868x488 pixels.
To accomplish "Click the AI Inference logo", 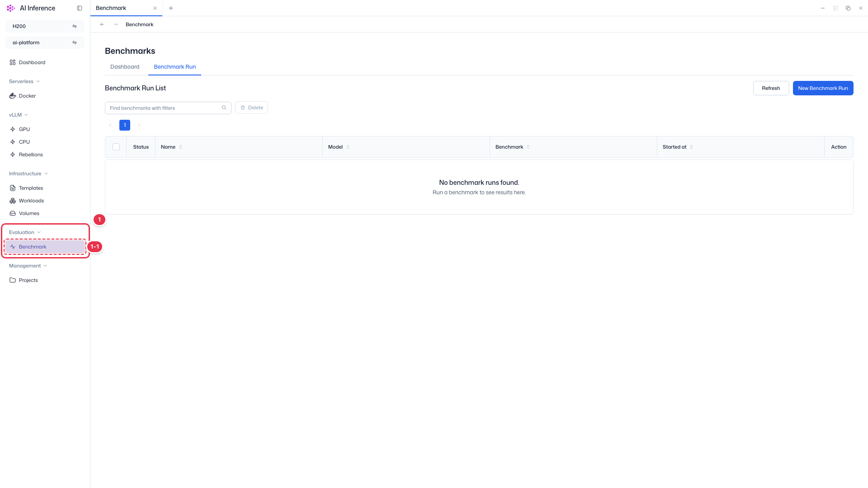I will [x=11, y=8].
